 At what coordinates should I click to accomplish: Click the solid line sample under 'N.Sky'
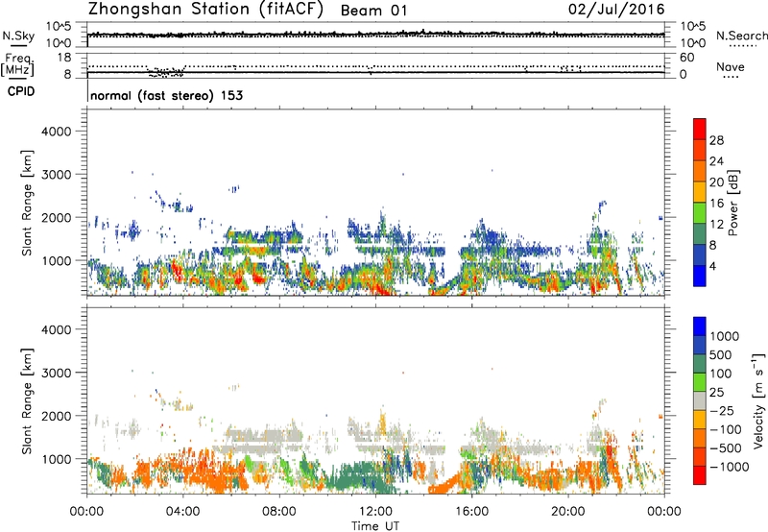click(x=18, y=46)
